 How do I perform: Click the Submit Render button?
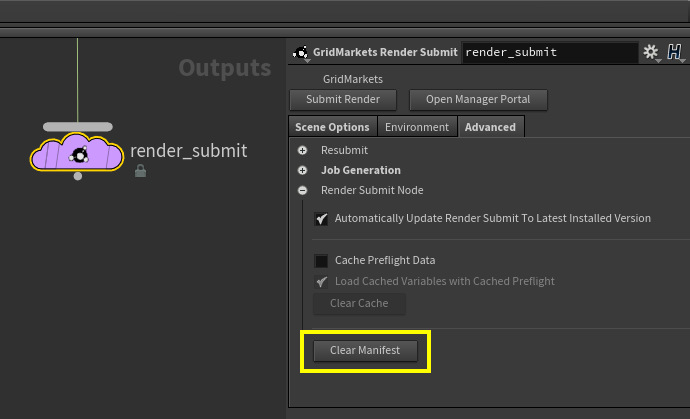point(343,99)
